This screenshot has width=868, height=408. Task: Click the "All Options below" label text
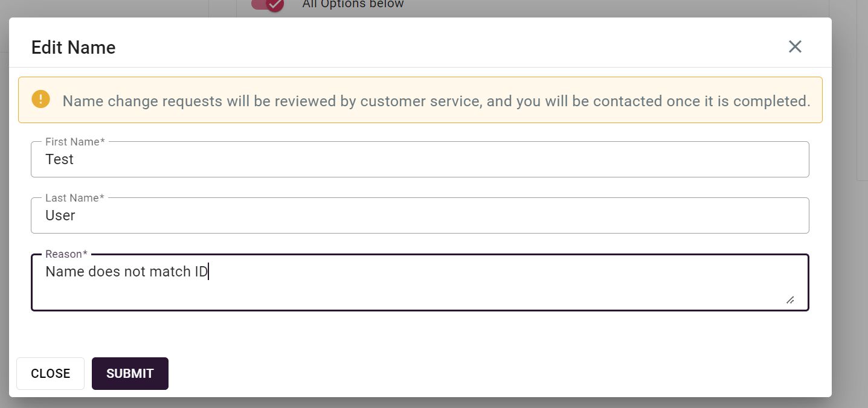[x=353, y=5]
